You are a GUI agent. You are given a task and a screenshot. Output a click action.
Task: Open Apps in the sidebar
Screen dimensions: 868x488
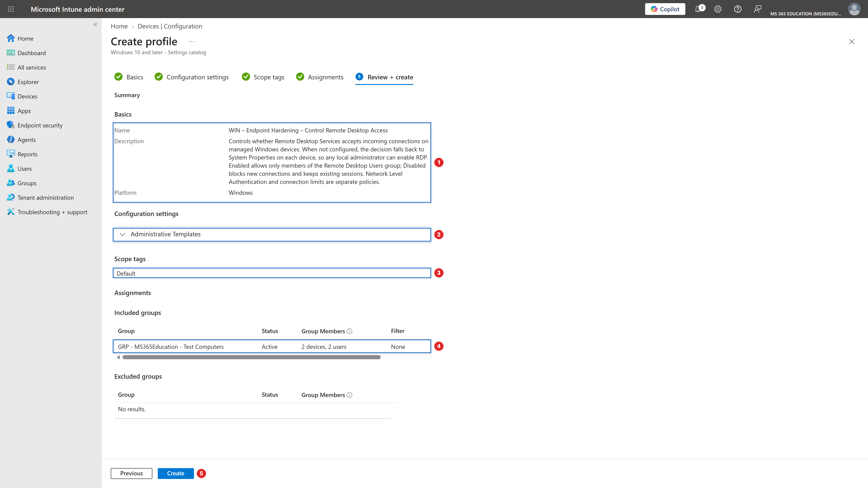[x=24, y=111]
